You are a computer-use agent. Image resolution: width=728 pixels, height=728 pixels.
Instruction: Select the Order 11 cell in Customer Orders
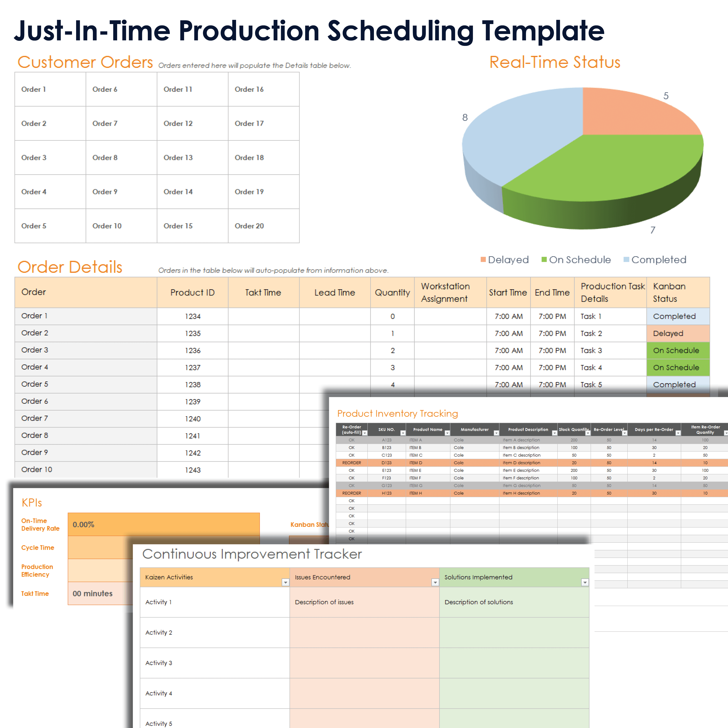click(193, 89)
